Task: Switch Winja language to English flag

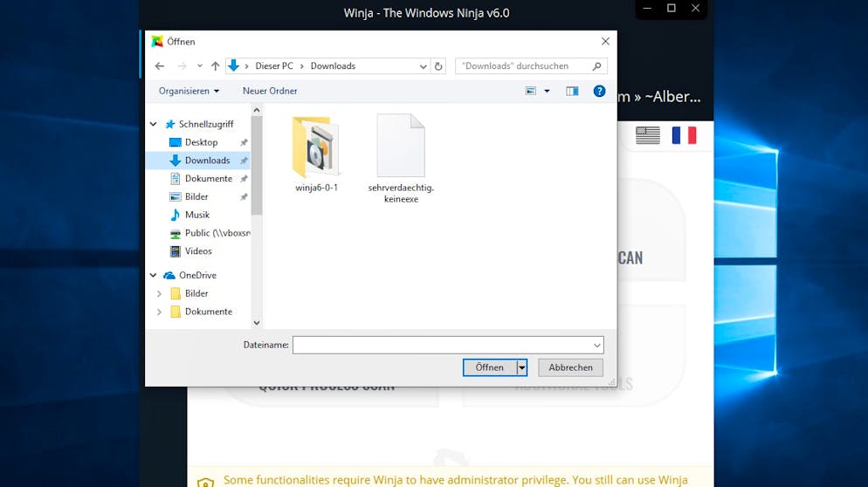Action: coord(648,135)
